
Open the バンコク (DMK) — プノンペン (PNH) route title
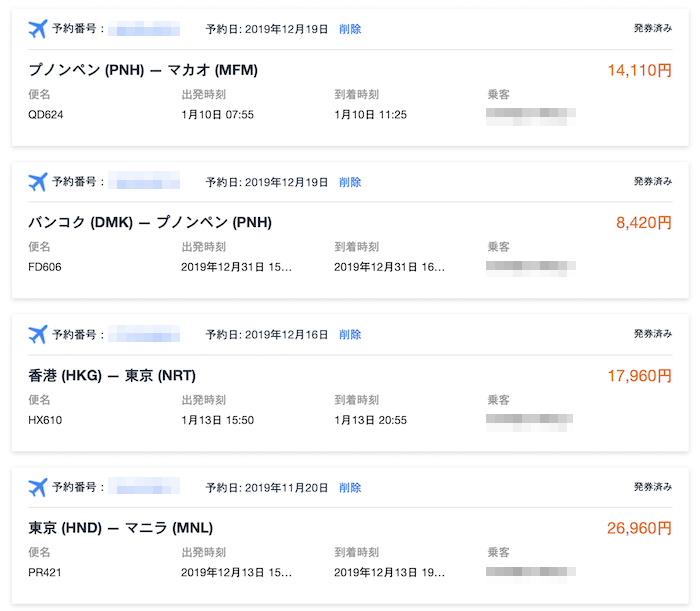[150, 222]
